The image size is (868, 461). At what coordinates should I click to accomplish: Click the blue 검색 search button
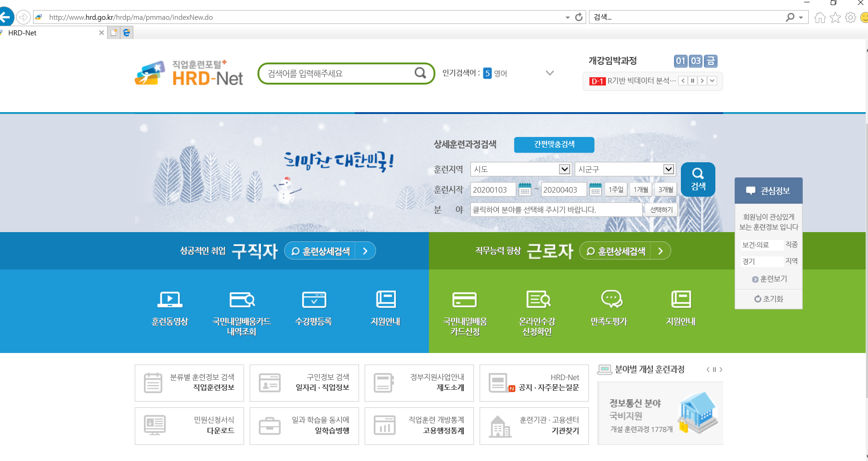pos(697,179)
